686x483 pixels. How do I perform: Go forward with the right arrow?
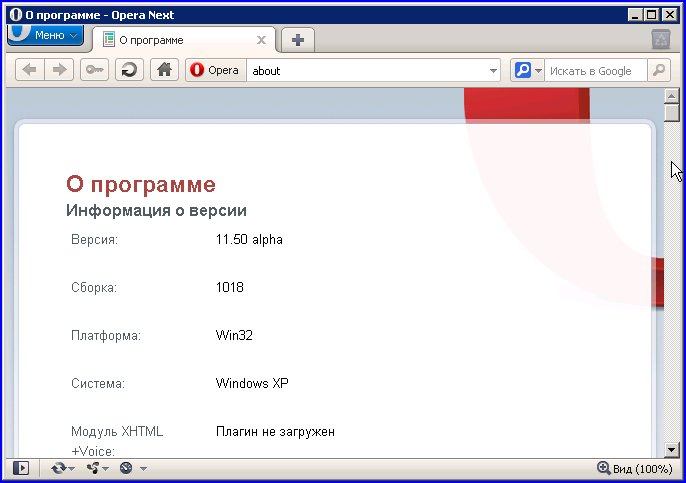(x=59, y=70)
